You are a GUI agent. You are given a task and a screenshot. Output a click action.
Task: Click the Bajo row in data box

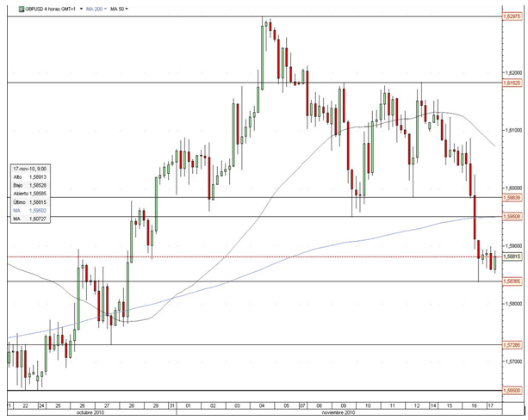30,185
